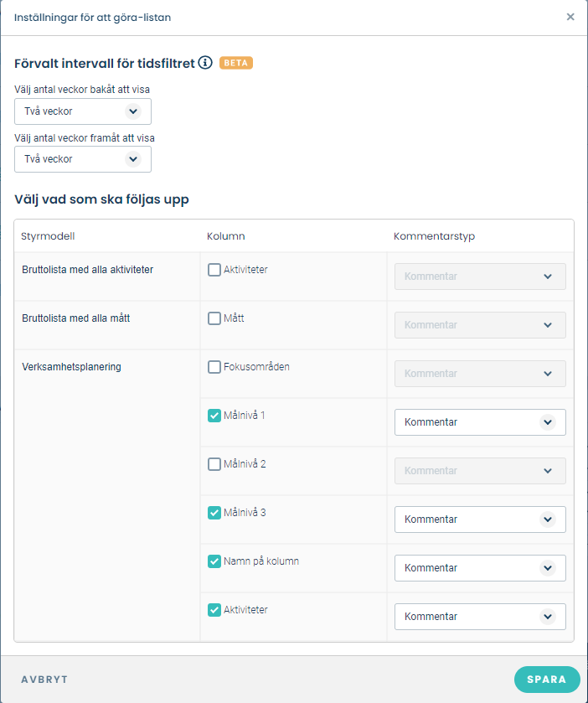
Task: Expand comment type dropdown for Namn på kolumn
Action: tap(480, 568)
